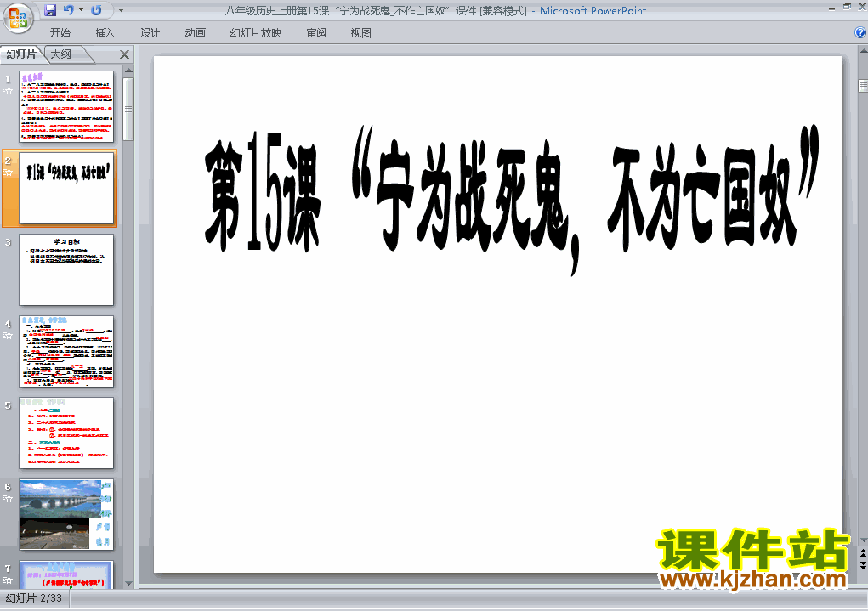Click animation star icon beside slide 7

point(8,580)
